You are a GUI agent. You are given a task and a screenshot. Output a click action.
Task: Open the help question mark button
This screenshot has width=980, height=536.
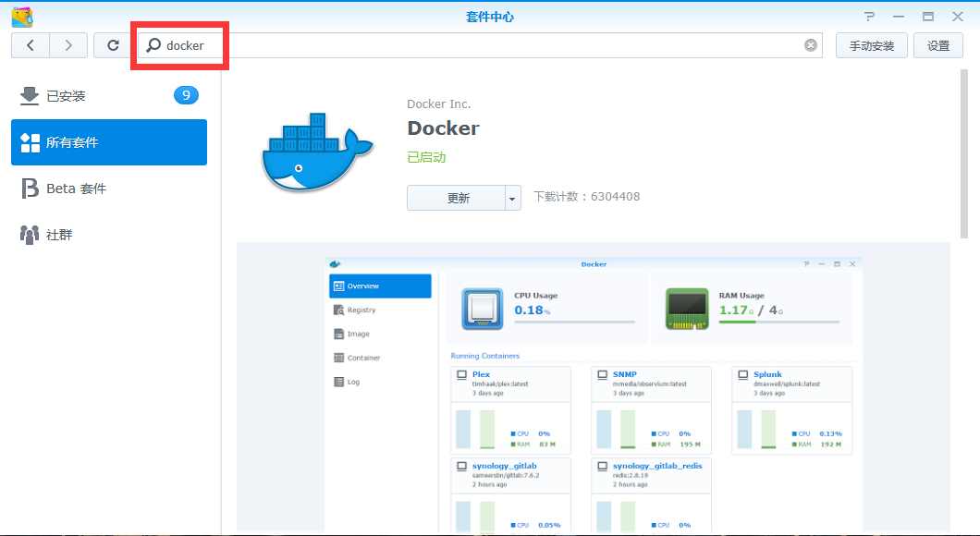click(x=869, y=17)
